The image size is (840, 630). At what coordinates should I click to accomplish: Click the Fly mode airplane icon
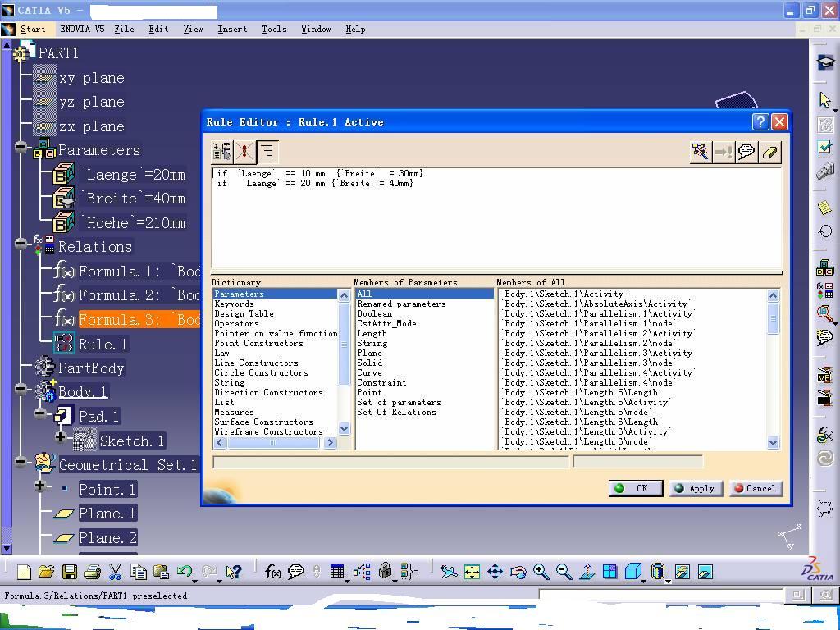pos(449,572)
